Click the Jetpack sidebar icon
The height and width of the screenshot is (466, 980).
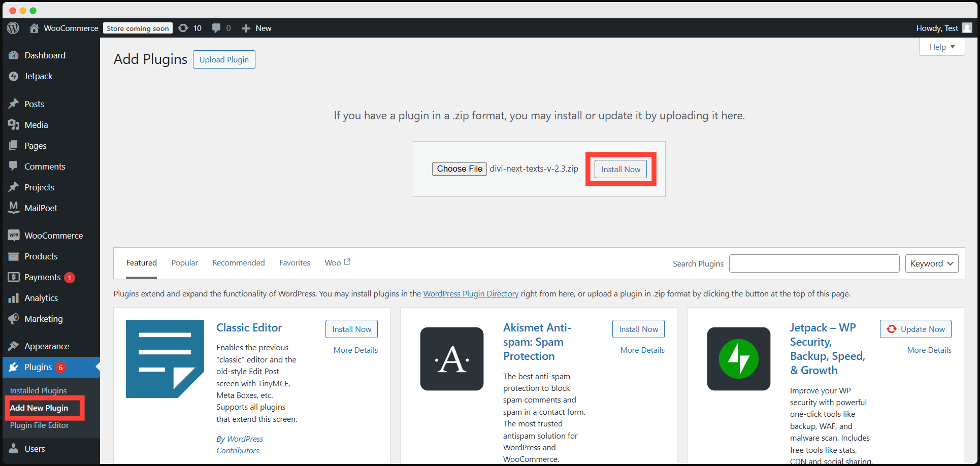click(x=14, y=76)
